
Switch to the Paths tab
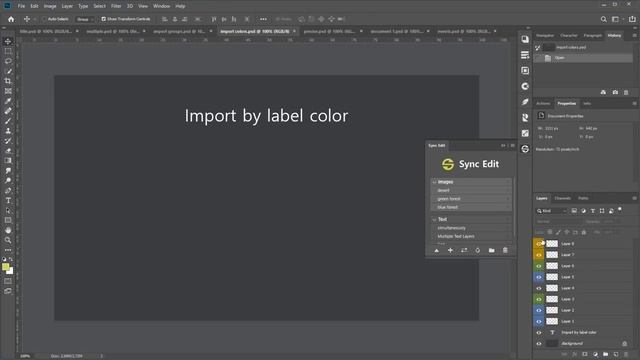click(x=583, y=198)
